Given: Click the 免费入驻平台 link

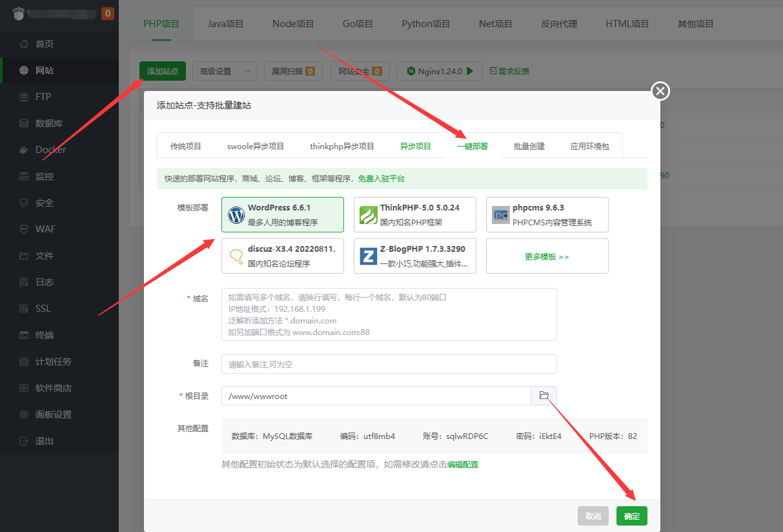Looking at the screenshot, I should pos(381,179).
